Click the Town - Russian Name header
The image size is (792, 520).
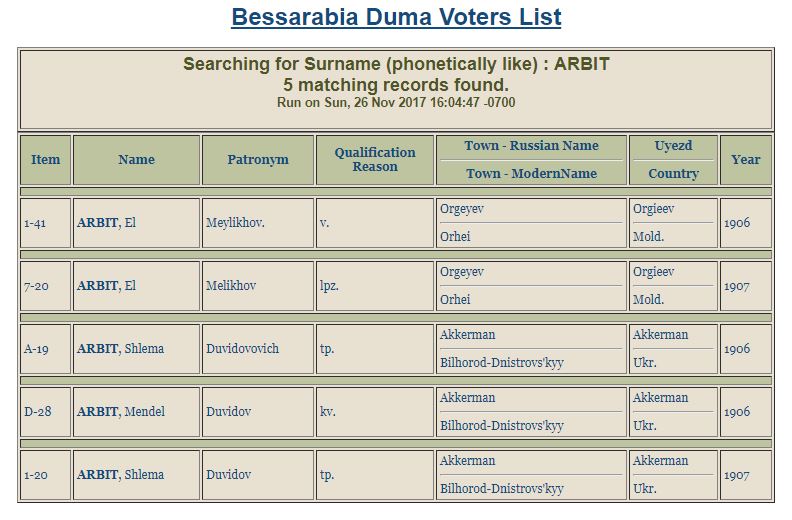pyautogui.click(x=531, y=146)
